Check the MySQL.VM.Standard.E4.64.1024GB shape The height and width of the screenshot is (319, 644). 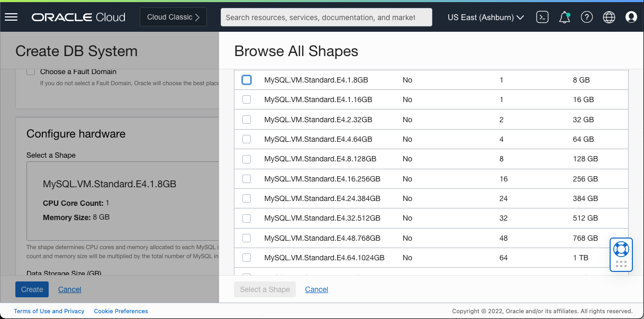(247, 257)
